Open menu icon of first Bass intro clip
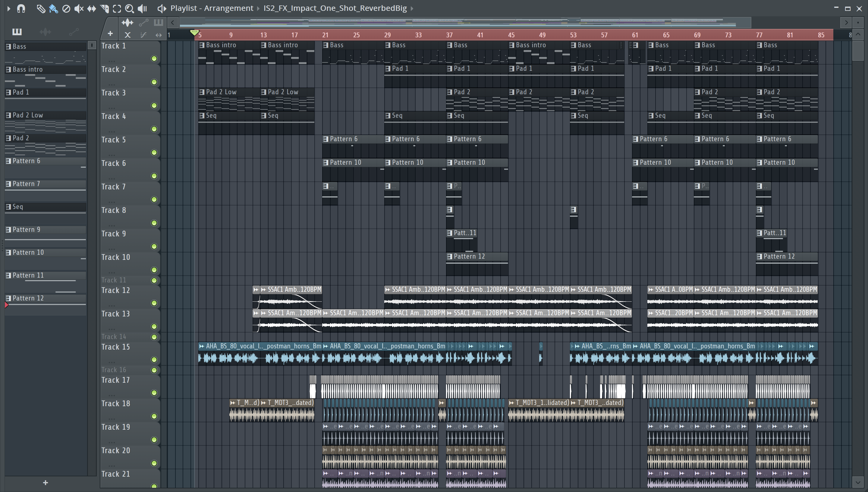 click(202, 45)
